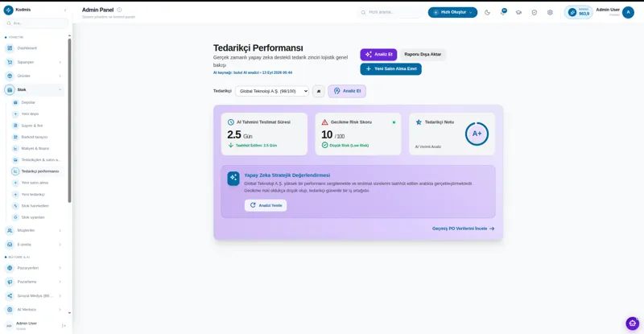Click the Pazarlama megaphone icon
Image resolution: width=644 pixels, height=334 pixels.
pos(10,282)
